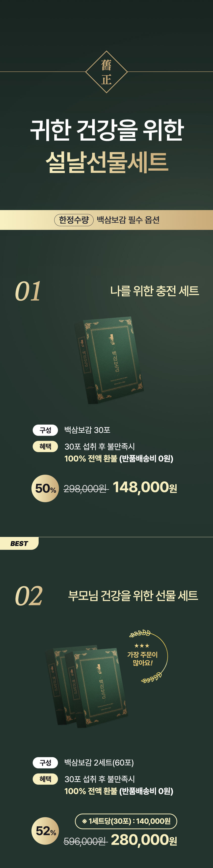Click the 52% discount circle badge

point(45,831)
